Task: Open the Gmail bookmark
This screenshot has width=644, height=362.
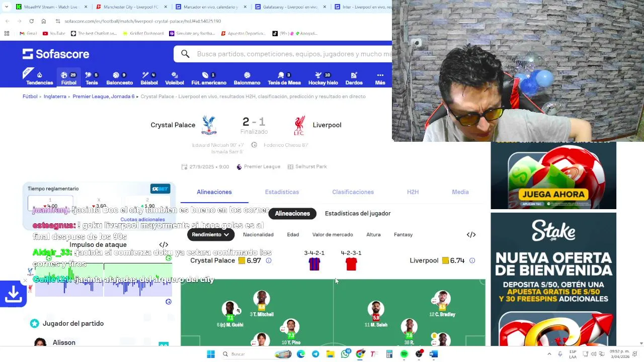Action: 28,34
